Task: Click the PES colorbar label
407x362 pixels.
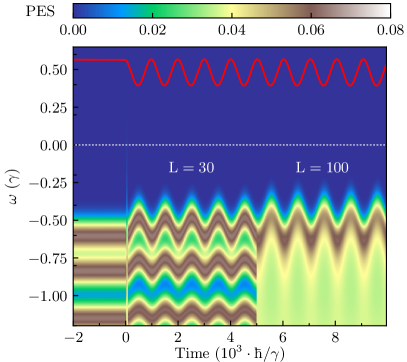Action: pyautogui.click(x=41, y=11)
